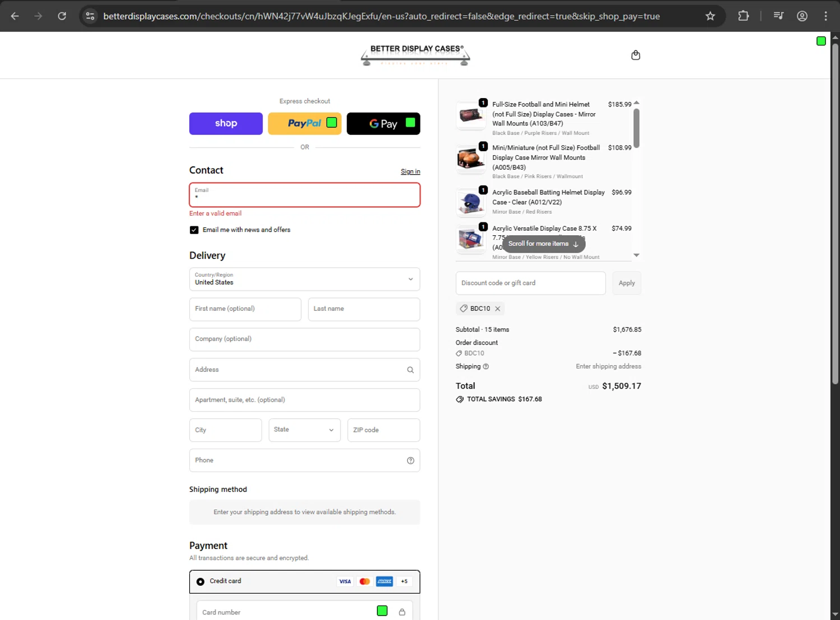Image resolution: width=840 pixels, height=620 pixels.
Task: Open the browser extensions puzzle icon
Action: tap(743, 16)
